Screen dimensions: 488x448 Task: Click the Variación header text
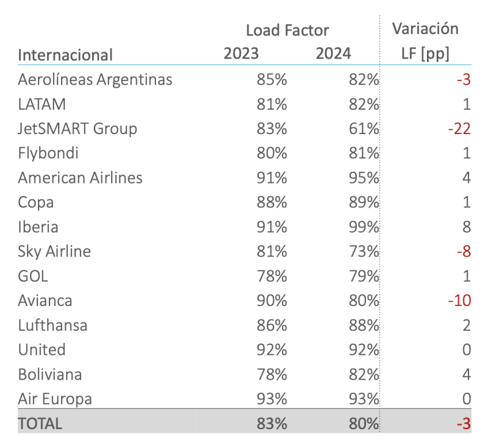[x=425, y=29]
